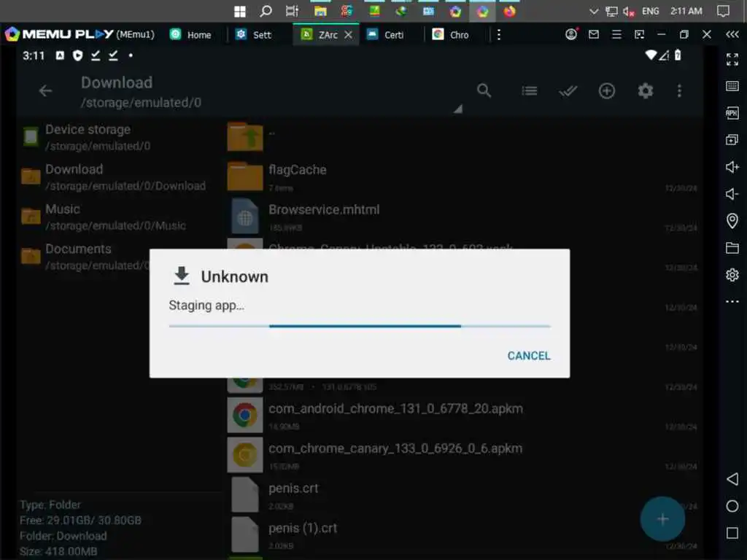Increase volume in MEmu sidebar
This screenshot has height=560, width=747.
pos(732,167)
